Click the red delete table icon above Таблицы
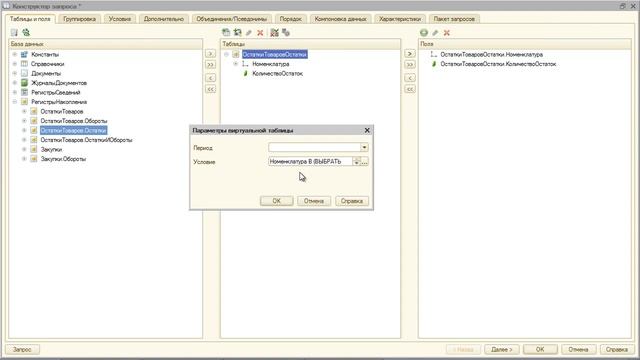 click(x=260, y=33)
